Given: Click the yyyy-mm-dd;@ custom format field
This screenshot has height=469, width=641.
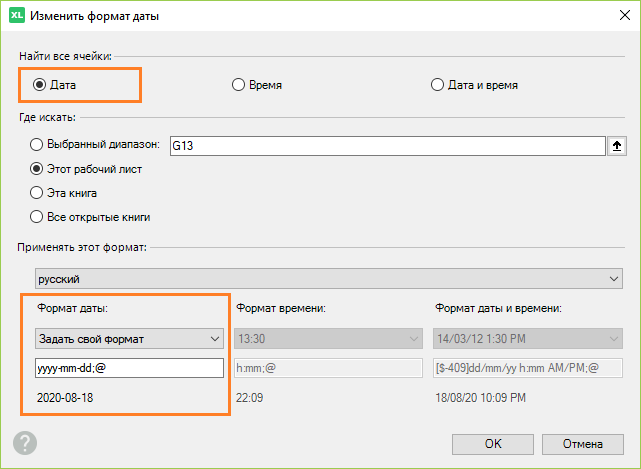Looking at the screenshot, I should pyautogui.click(x=128, y=368).
